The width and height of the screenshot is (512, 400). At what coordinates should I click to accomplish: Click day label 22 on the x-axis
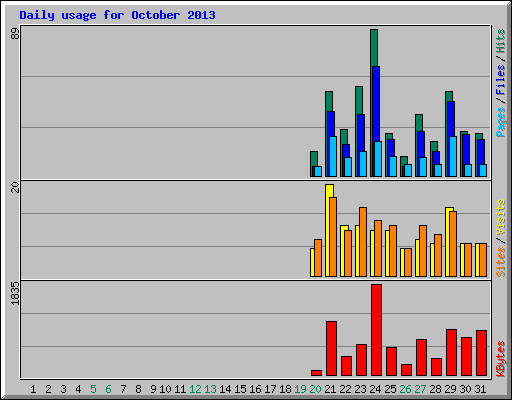click(x=345, y=389)
